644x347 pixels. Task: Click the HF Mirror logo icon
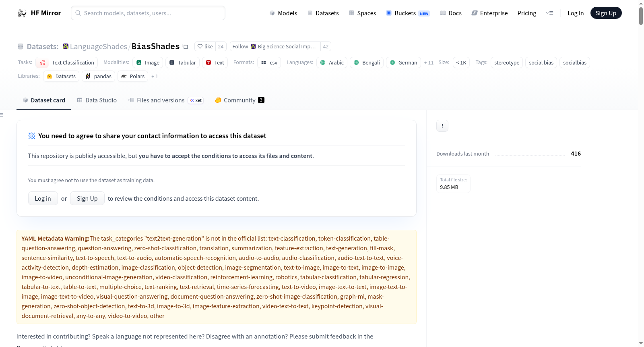(x=22, y=13)
